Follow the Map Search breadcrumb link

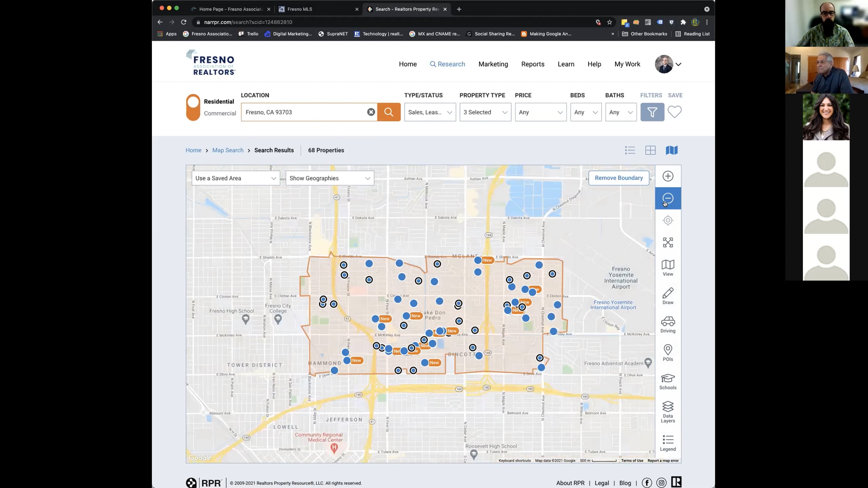tap(228, 150)
